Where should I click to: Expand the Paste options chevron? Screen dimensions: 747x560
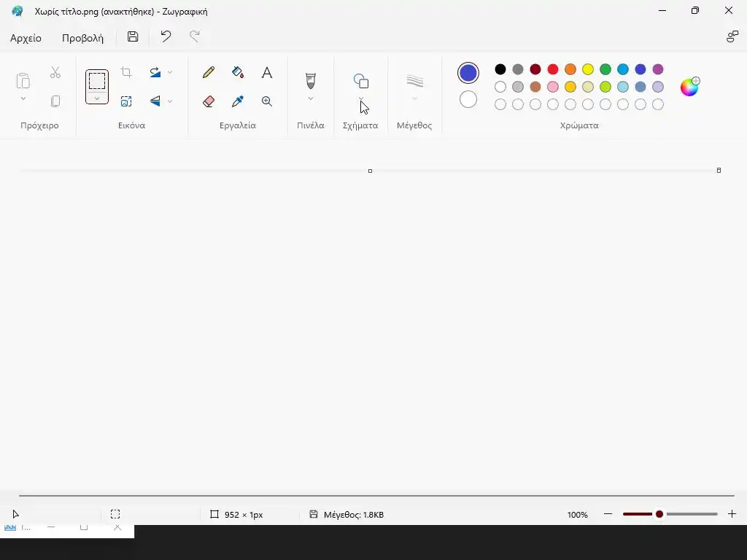click(x=23, y=98)
